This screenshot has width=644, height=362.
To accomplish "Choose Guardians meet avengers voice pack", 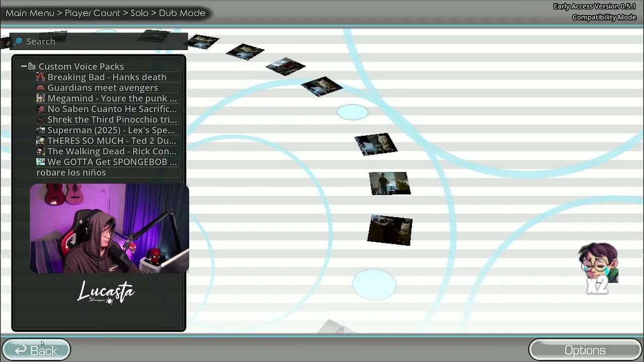I will point(103,87).
